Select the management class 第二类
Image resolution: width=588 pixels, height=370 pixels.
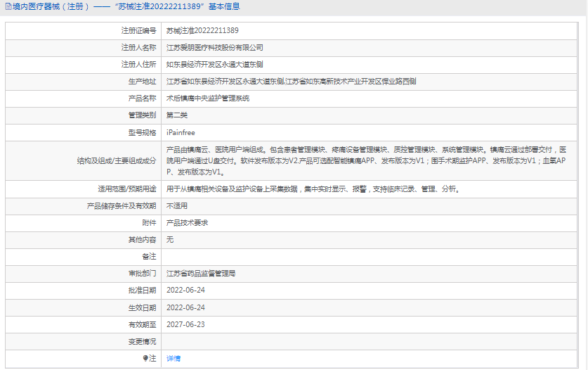(177, 115)
